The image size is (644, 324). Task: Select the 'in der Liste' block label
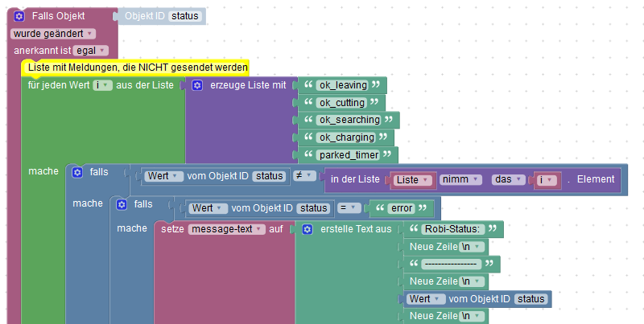(x=355, y=179)
